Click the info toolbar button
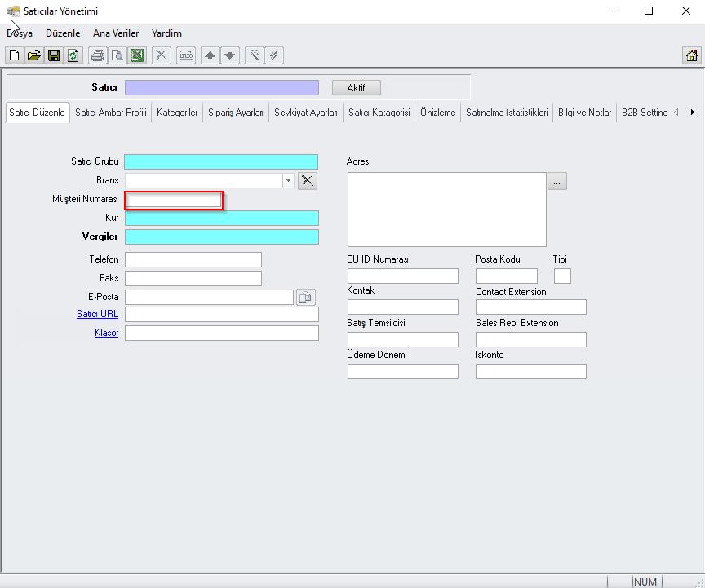Image resolution: width=705 pixels, height=588 pixels. click(186, 55)
